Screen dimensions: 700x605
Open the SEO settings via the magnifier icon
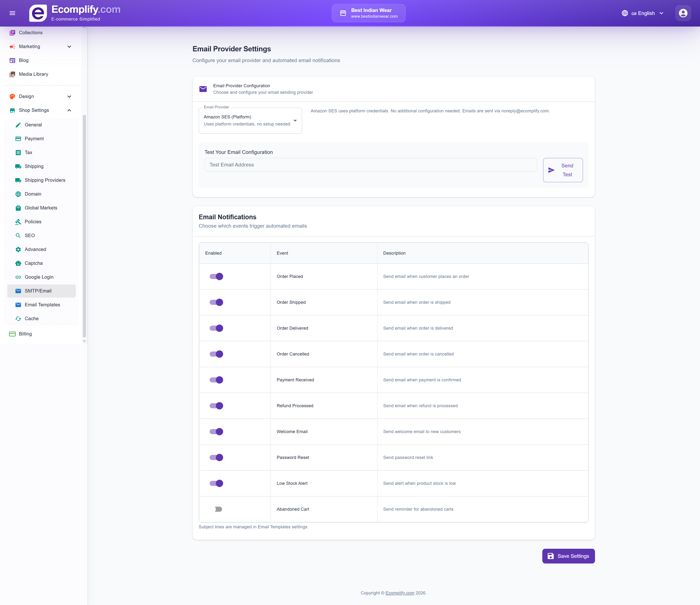(x=18, y=235)
